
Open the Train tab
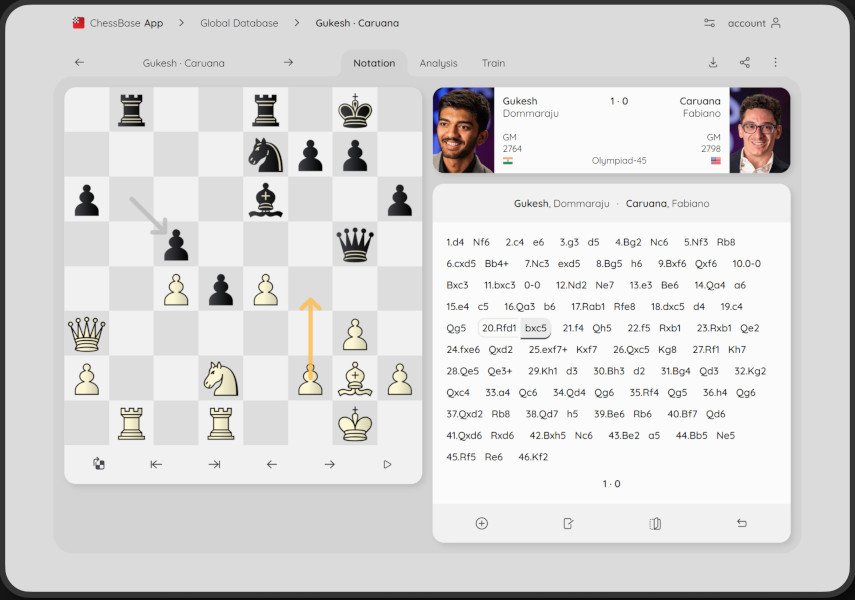(x=493, y=63)
